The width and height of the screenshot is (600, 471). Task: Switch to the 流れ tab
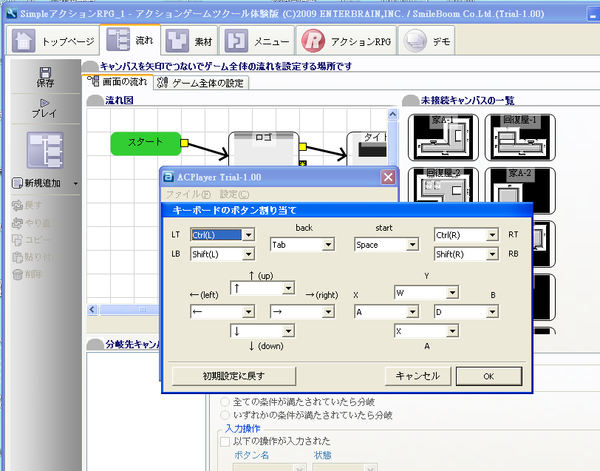click(130, 40)
